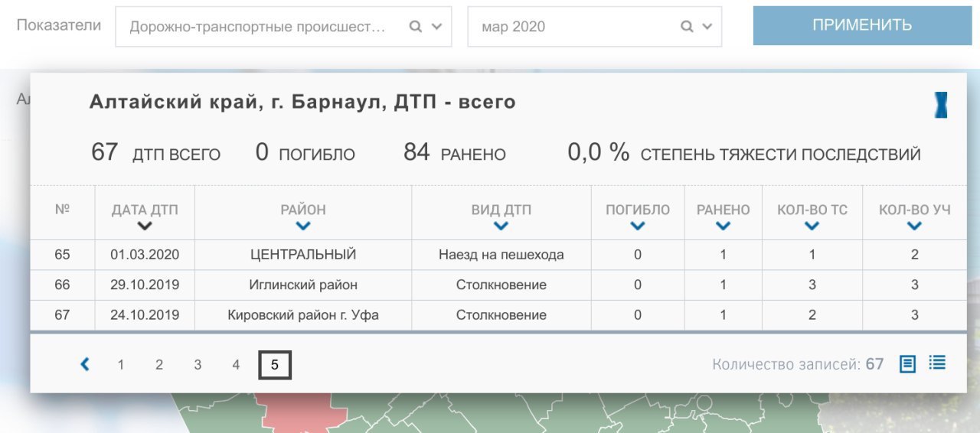Click the search icon in the Показатели field
The image size is (980, 433).
(416, 26)
